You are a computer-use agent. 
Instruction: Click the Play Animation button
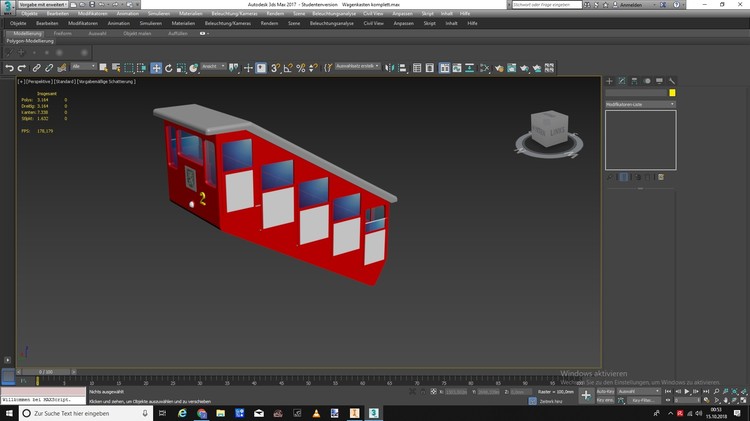[687, 391]
